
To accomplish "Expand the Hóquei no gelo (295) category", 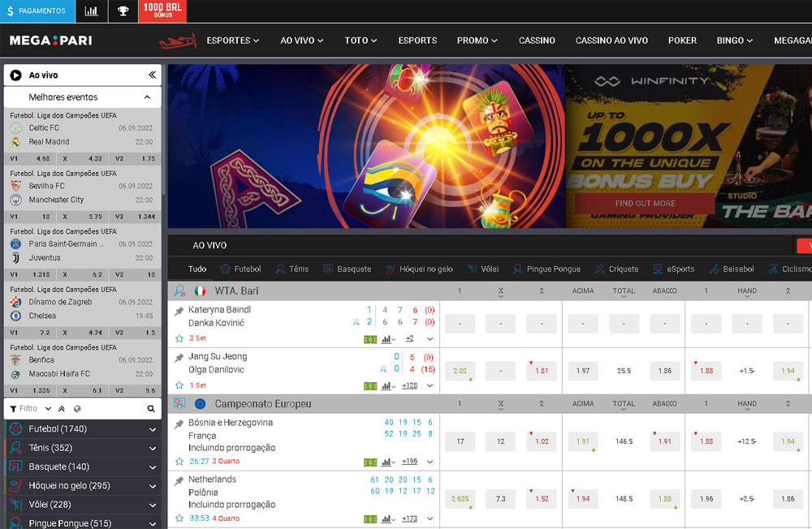I will click(153, 486).
